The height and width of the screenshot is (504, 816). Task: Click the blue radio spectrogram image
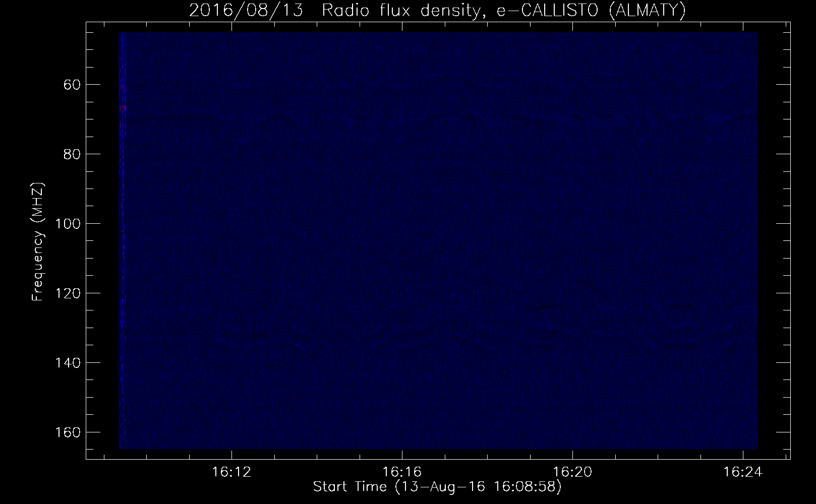click(438, 241)
